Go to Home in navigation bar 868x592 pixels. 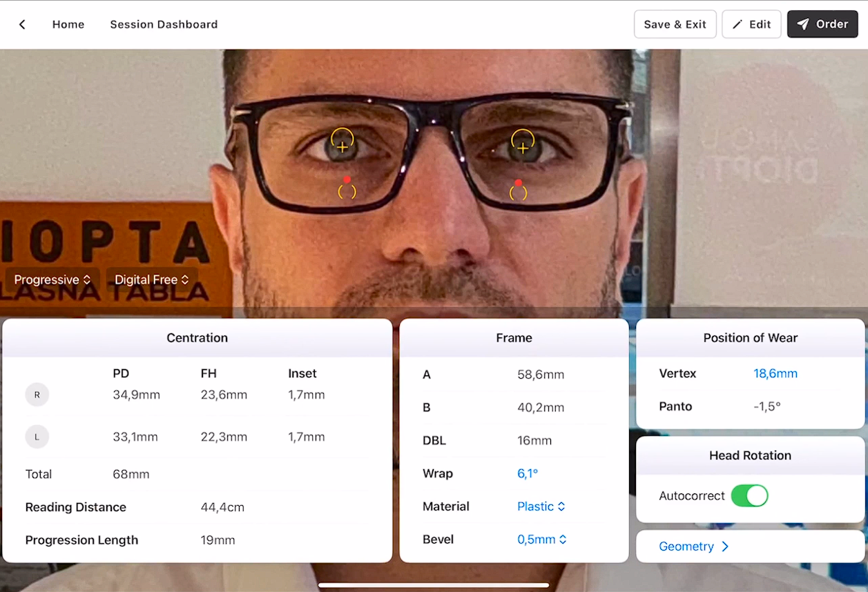point(68,25)
